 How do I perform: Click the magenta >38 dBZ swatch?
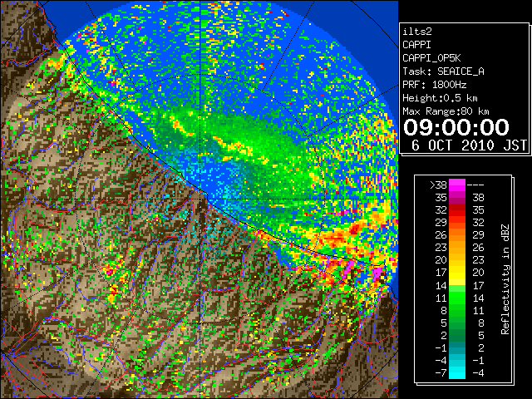coord(457,185)
